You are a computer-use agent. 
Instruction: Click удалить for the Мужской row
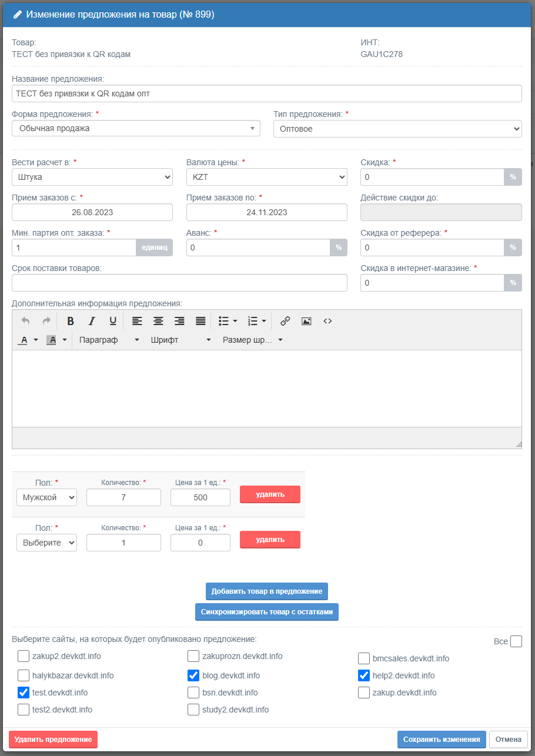coord(270,494)
